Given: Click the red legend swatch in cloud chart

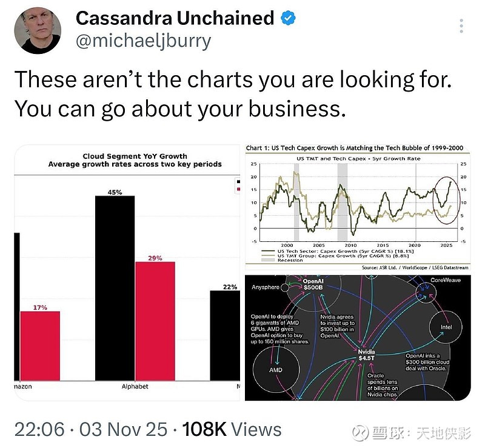Looking at the screenshot, I should click(x=238, y=190).
